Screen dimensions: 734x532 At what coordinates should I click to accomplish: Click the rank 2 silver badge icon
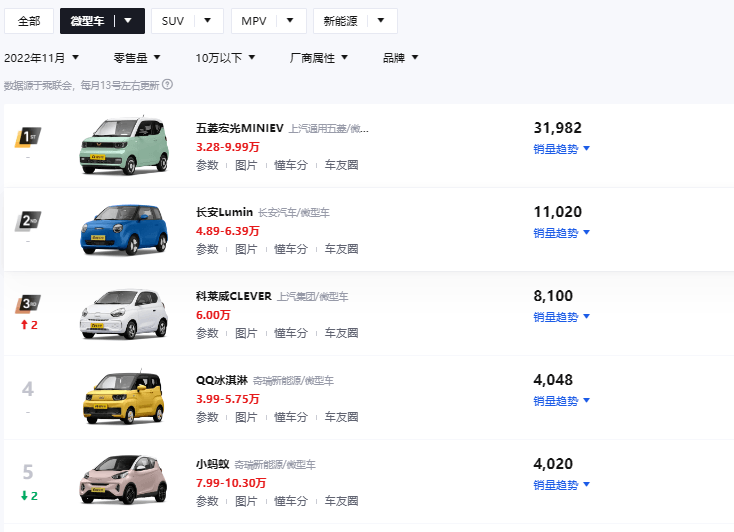click(27, 221)
